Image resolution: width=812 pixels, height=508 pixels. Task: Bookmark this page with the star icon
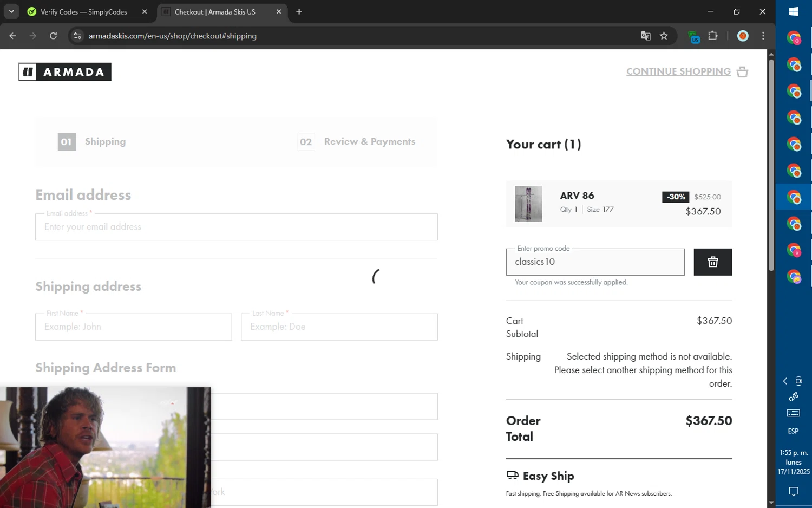(x=664, y=36)
